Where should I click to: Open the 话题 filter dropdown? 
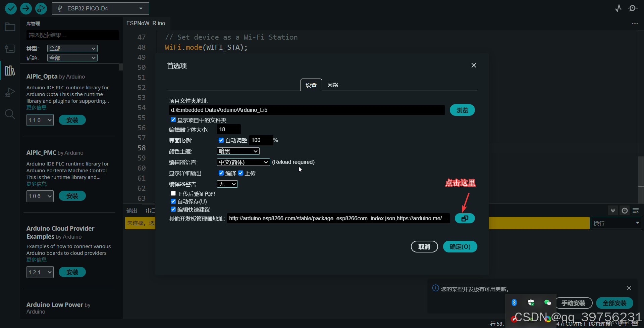pyautogui.click(x=72, y=58)
